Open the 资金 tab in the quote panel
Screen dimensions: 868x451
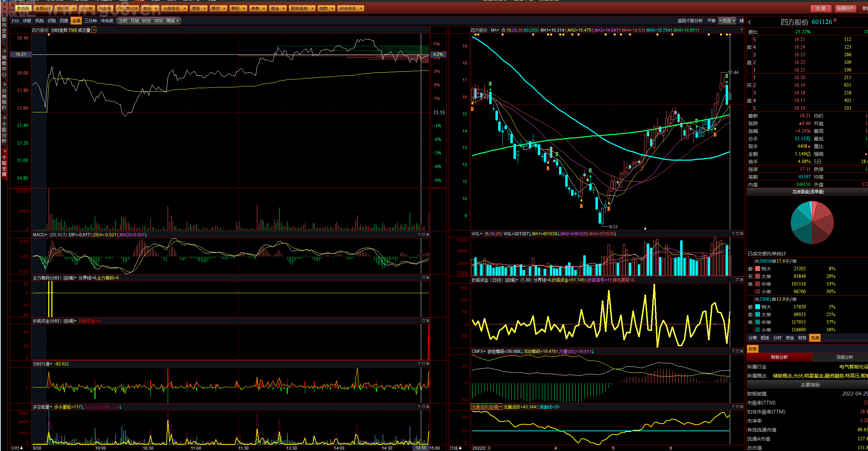[x=790, y=338]
